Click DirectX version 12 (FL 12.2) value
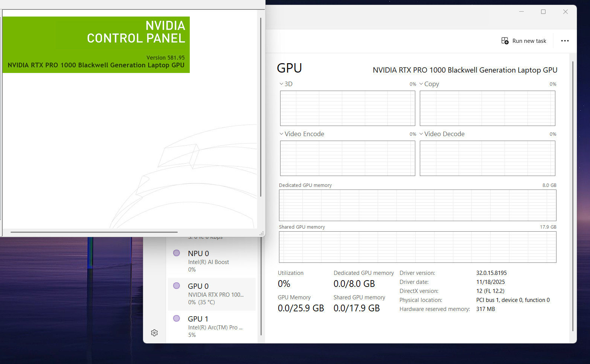The image size is (590, 364). coord(490,291)
